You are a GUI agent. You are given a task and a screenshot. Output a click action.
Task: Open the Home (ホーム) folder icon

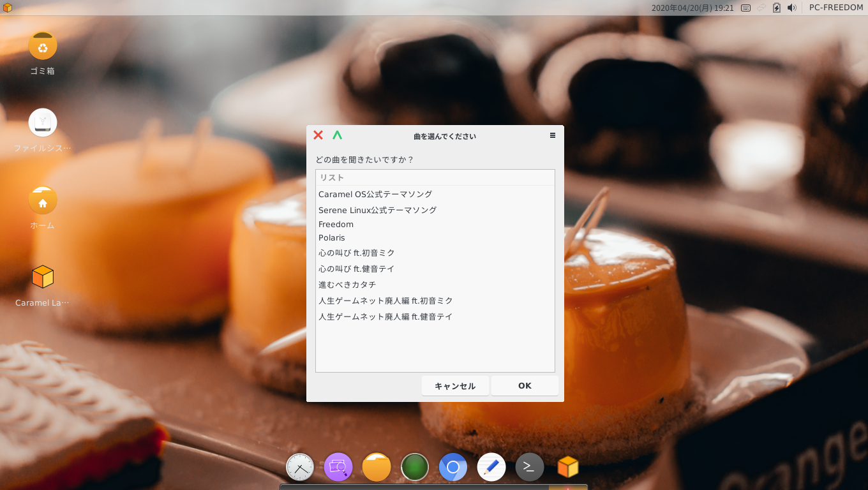[43, 200]
